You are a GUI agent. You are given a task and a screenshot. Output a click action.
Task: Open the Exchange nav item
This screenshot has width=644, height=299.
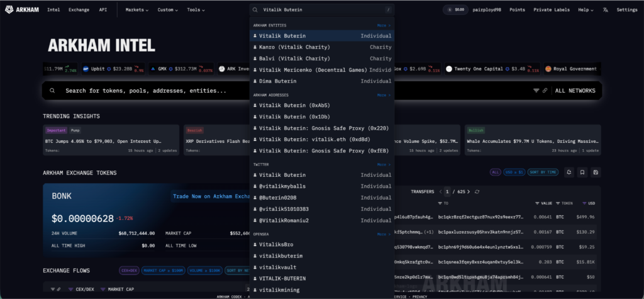point(79,10)
